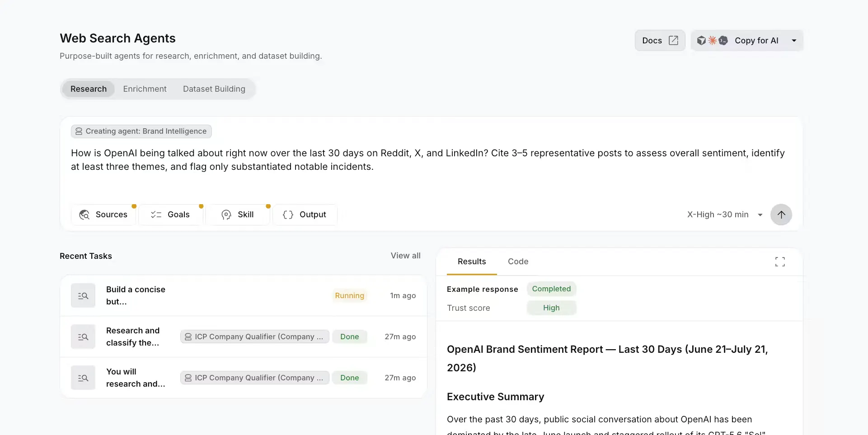Click the search icon of 'Build a concise' task
This screenshot has width=868, height=435.
83,295
